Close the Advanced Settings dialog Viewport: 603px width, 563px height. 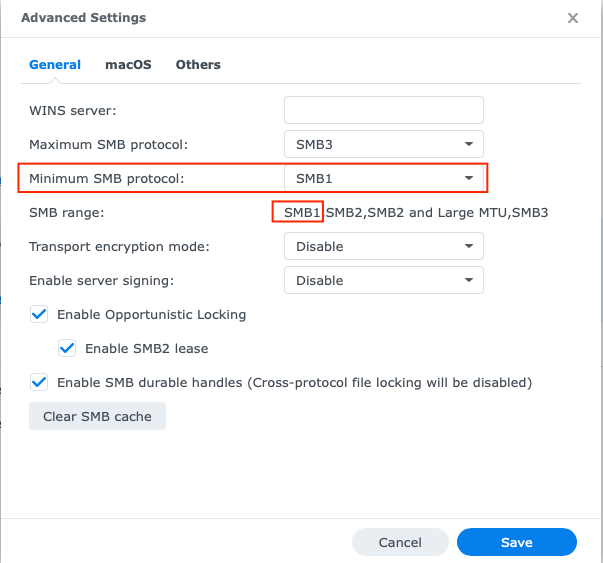(573, 18)
